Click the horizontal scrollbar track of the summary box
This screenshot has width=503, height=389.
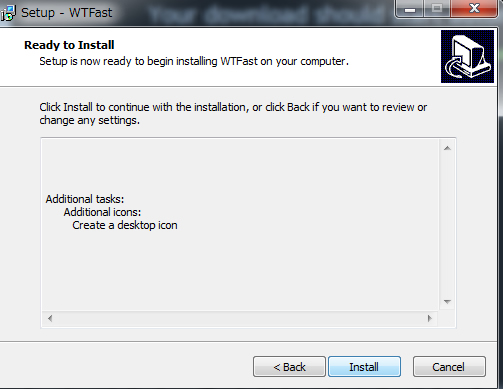tap(240, 318)
